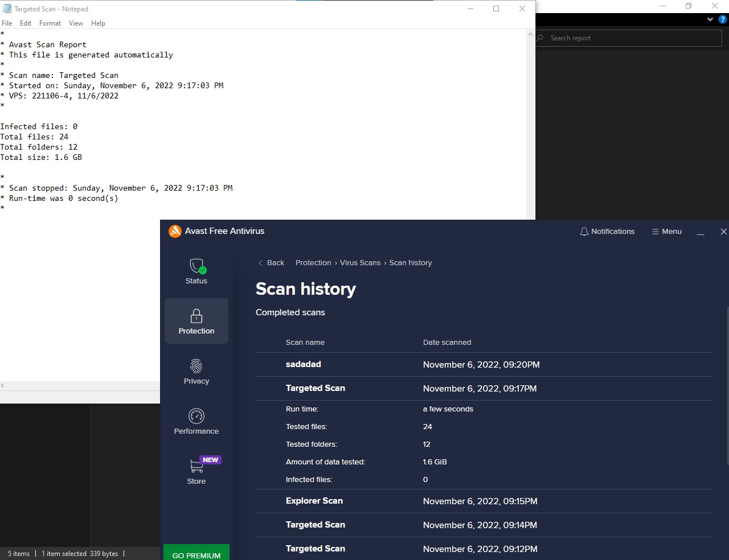Screen dimensions: 729x560
Task: Click the Infected files value 0 in Avast
Action: click(x=425, y=480)
